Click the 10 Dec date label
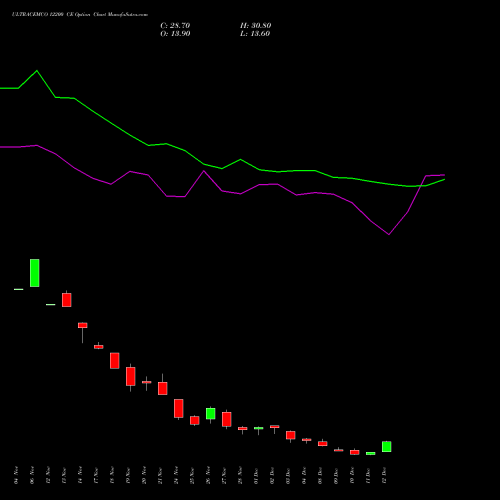 352,475
